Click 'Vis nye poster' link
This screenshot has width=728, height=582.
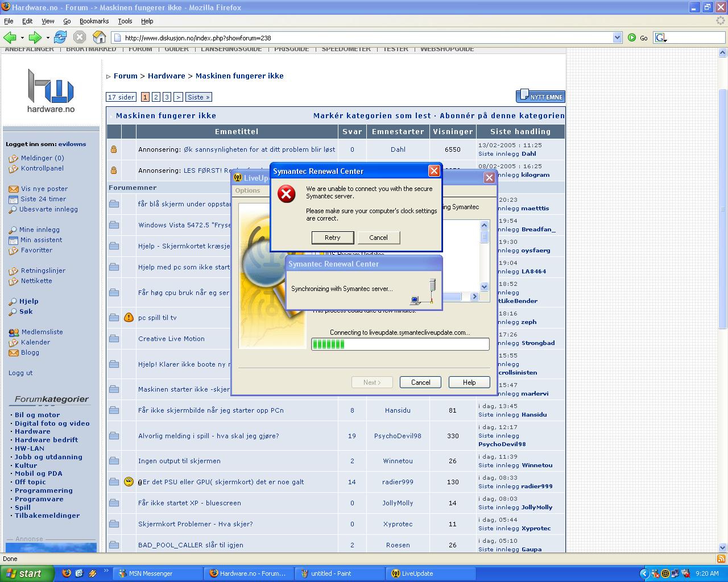[x=44, y=189]
